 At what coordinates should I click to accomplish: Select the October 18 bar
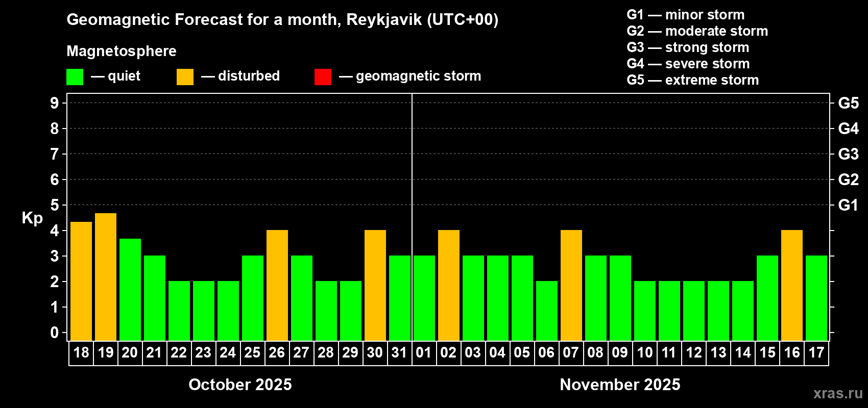[81, 281]
